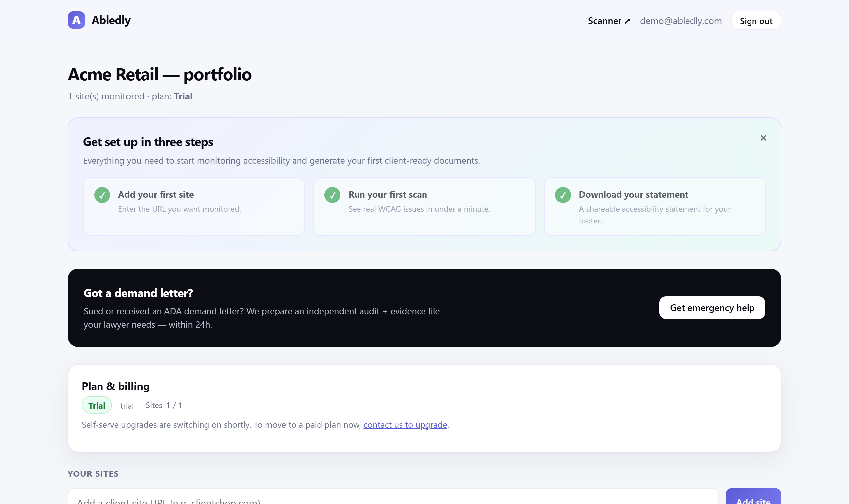The height and width of the screenshot is (504, 849).
Task: Click the YOUR SITES section label
Action: click(93, 474)
